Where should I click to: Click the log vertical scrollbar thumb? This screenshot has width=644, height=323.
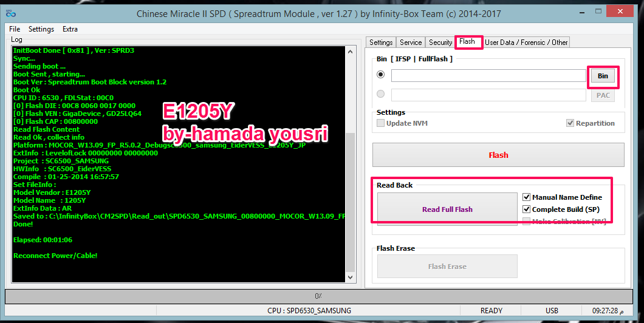coord(350,202)
